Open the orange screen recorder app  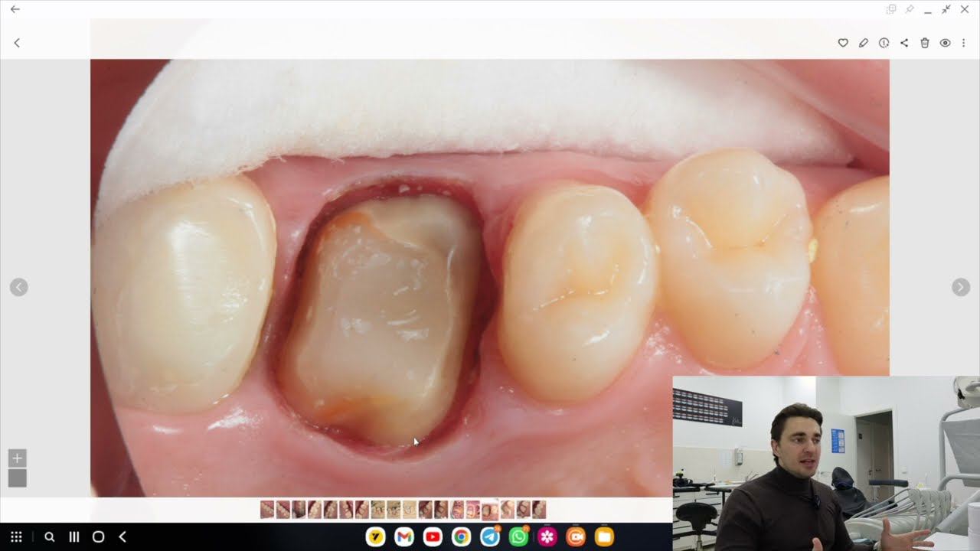tap(576, 537)
